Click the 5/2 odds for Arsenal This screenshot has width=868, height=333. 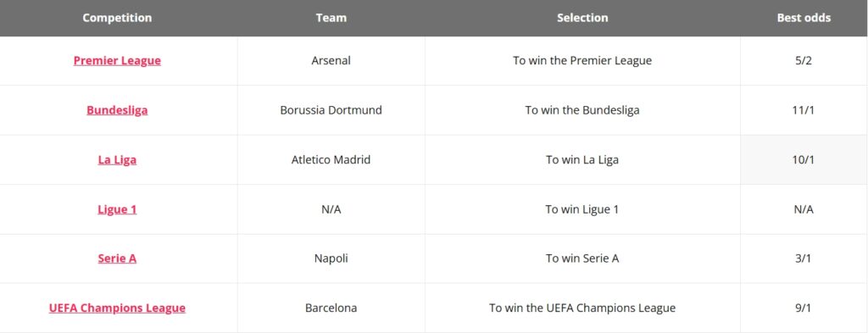804,60
